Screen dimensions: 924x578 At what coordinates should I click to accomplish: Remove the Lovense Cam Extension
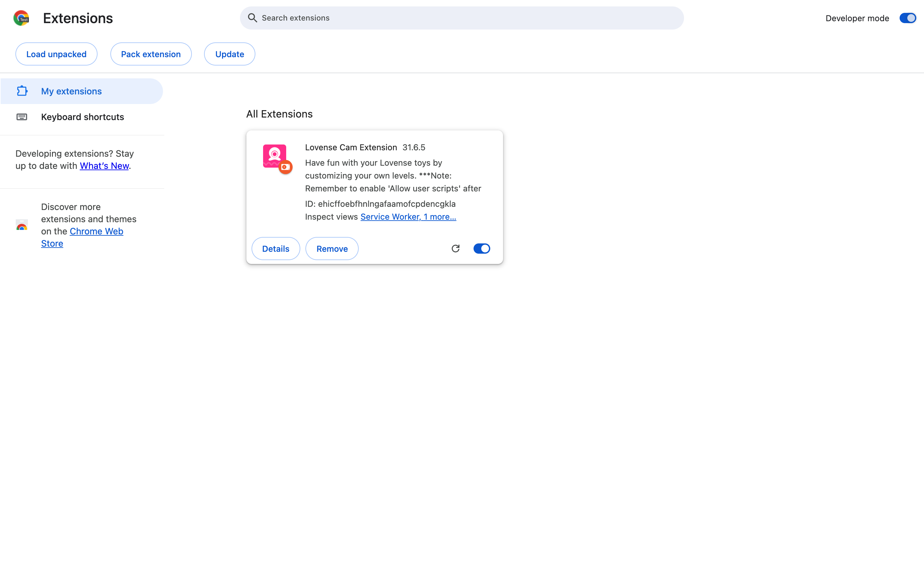pos(332,249)
